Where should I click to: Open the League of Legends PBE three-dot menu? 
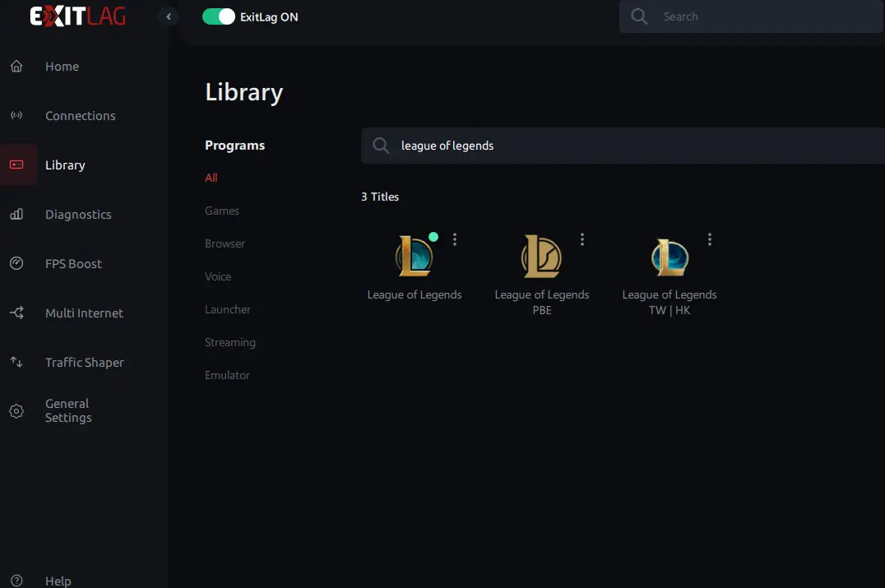coord(582,239)
